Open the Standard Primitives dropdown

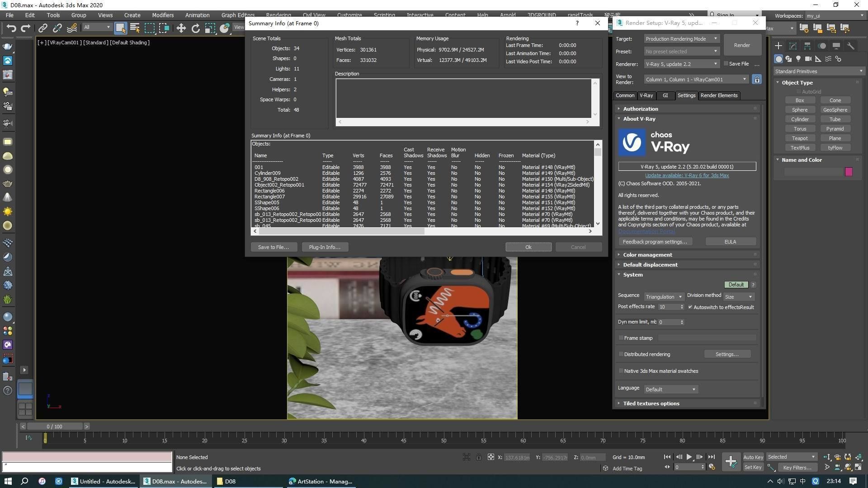coord(819,71)
